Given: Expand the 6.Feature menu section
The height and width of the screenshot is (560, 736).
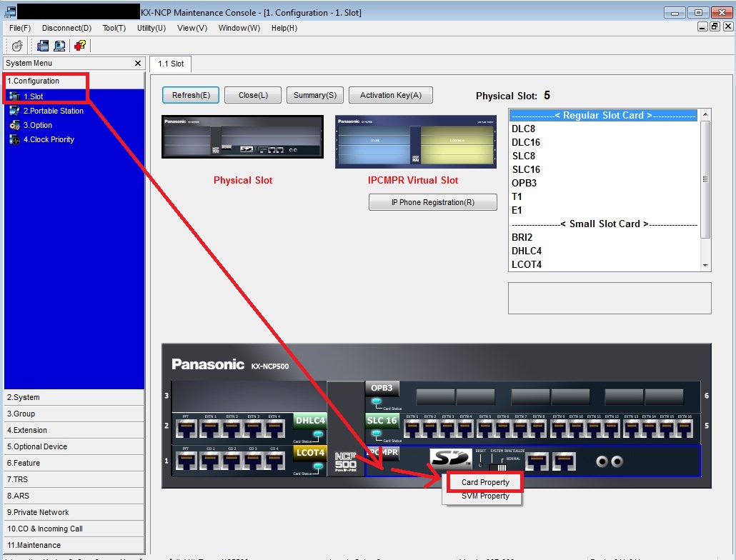Looking at the screenshot, I should click(74, 463).
